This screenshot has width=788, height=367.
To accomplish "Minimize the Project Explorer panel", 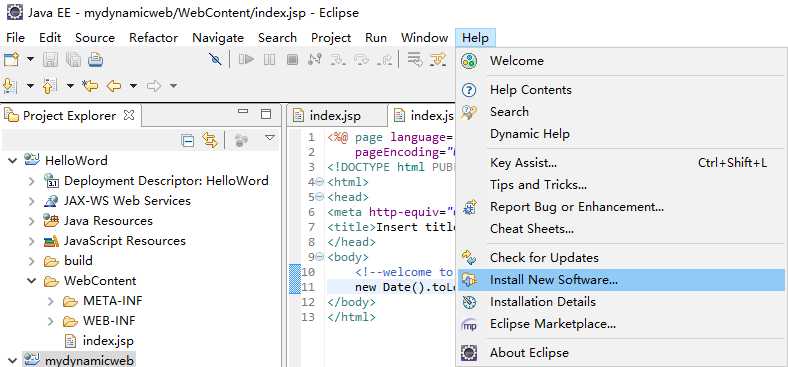I will [x=243, y=112].
